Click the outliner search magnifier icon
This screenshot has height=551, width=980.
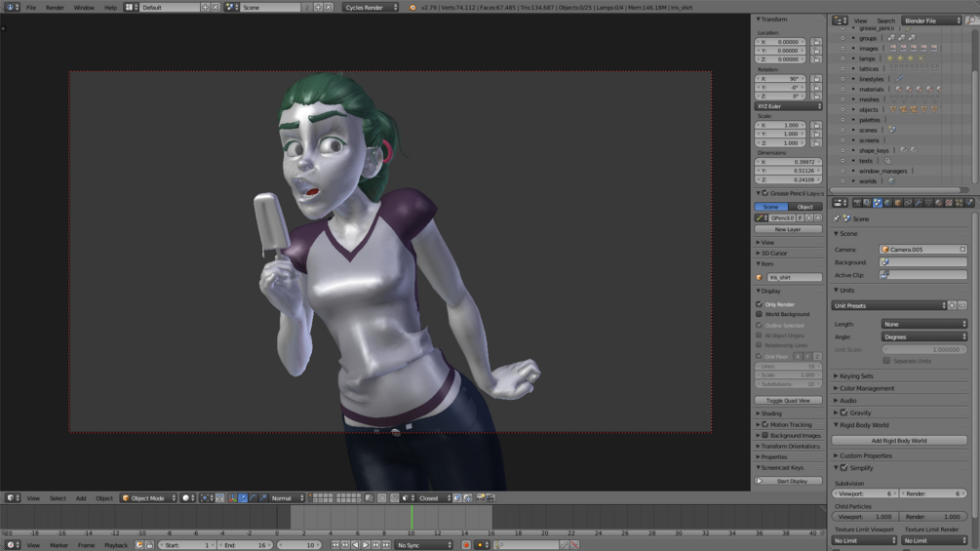pyautogui.click(x=971, y=20)
